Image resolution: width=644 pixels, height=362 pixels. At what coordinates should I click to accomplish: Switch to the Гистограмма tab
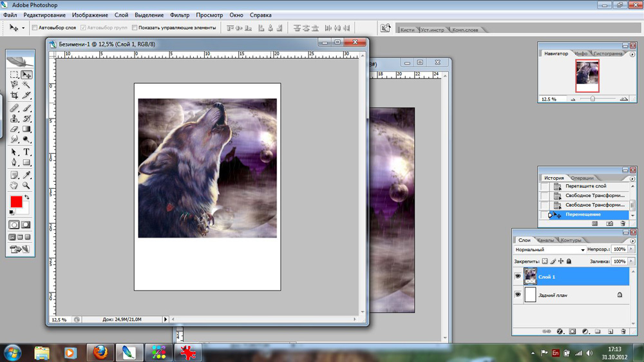point(608,53)
